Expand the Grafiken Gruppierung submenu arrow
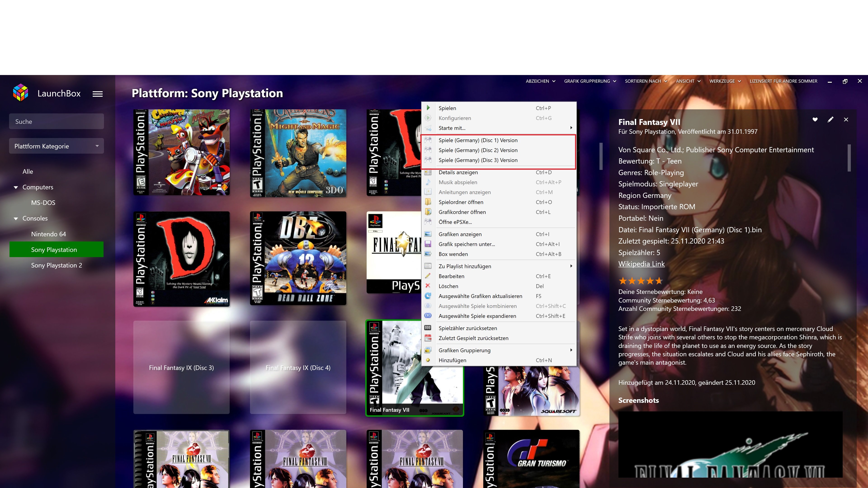Viewport: 868px width, 488px height. [x=571, y=350]
